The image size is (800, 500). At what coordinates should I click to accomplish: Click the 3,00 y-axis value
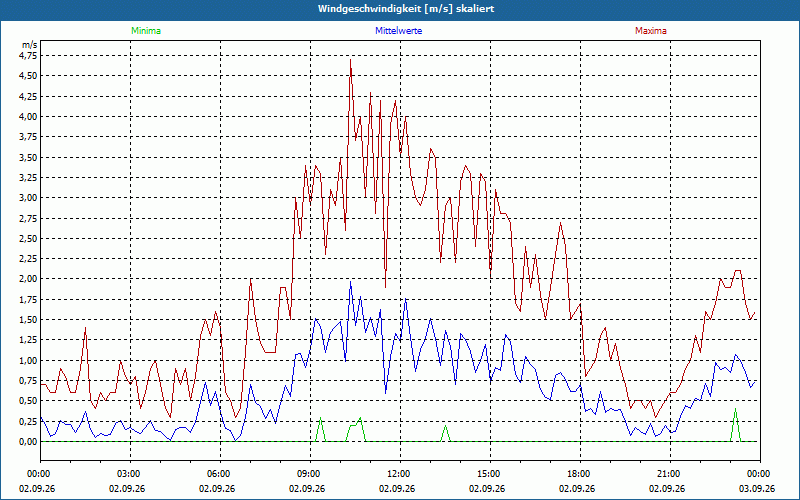tap(28, 198)
